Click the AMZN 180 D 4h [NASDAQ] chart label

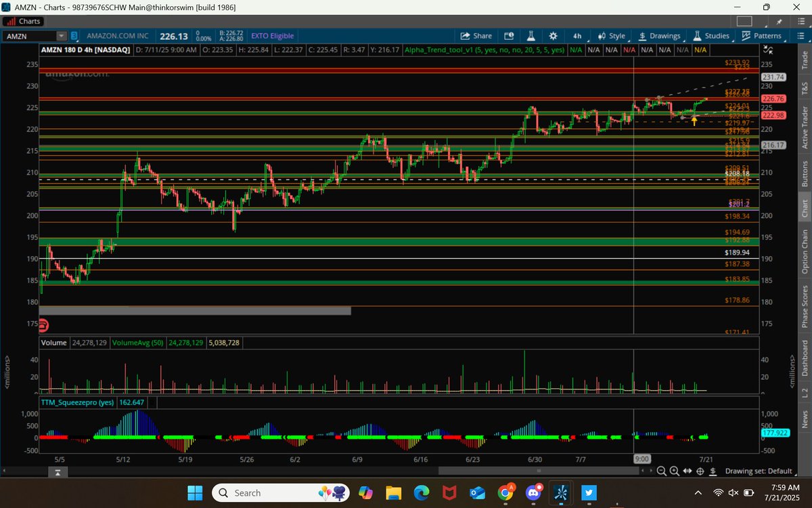[86, 49]
